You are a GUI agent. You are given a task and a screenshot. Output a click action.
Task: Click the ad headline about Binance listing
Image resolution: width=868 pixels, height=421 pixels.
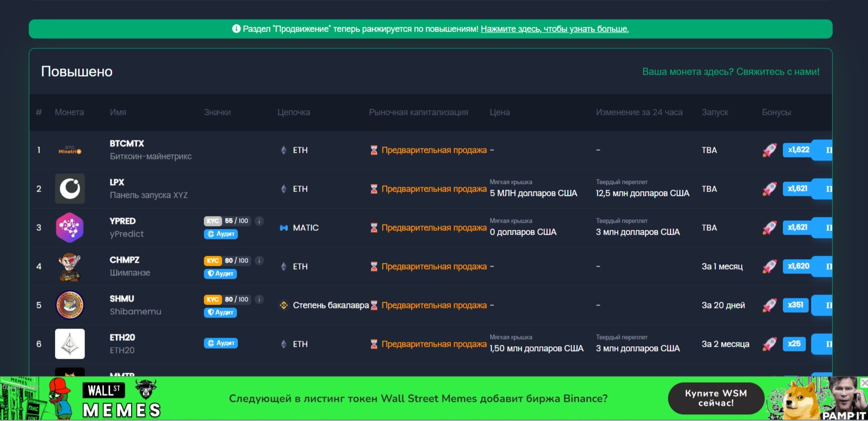point(418,398)
